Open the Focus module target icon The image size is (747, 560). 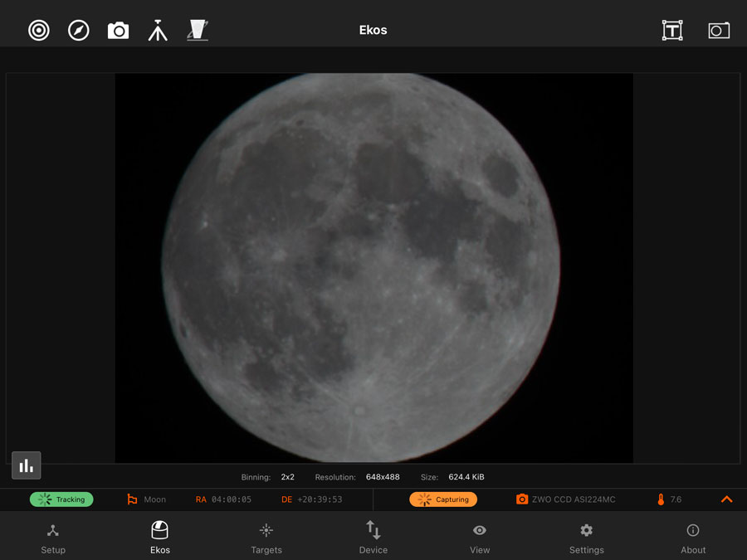(38, 31)
